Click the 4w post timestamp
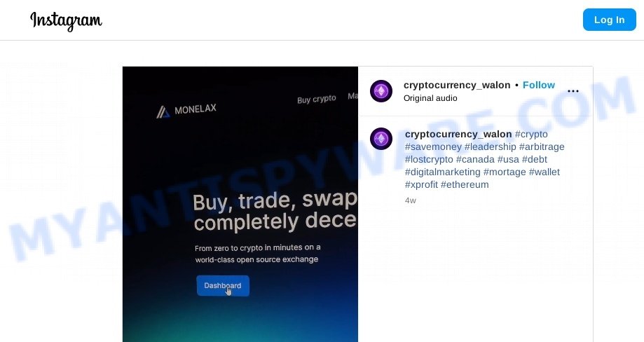 (x=411, y=200)
